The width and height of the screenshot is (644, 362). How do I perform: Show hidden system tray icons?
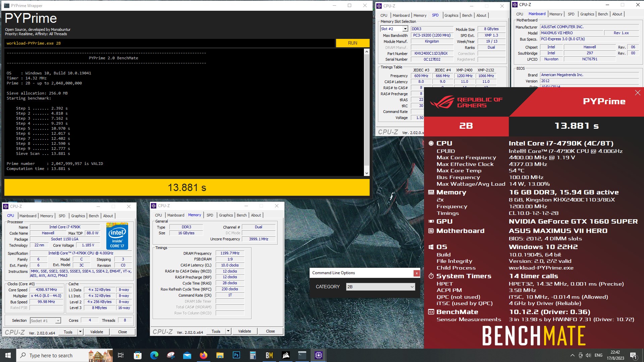point(572,355)
